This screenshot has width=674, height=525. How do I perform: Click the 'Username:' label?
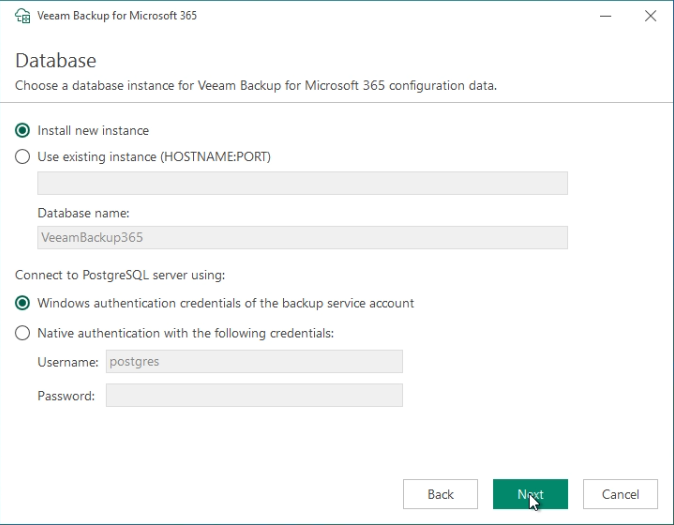(68, 362)
